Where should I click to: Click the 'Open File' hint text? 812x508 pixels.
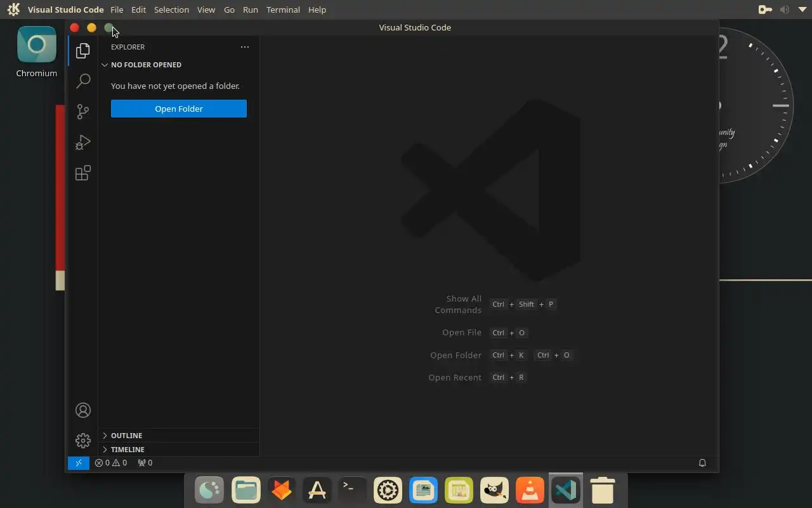[462, 333]
